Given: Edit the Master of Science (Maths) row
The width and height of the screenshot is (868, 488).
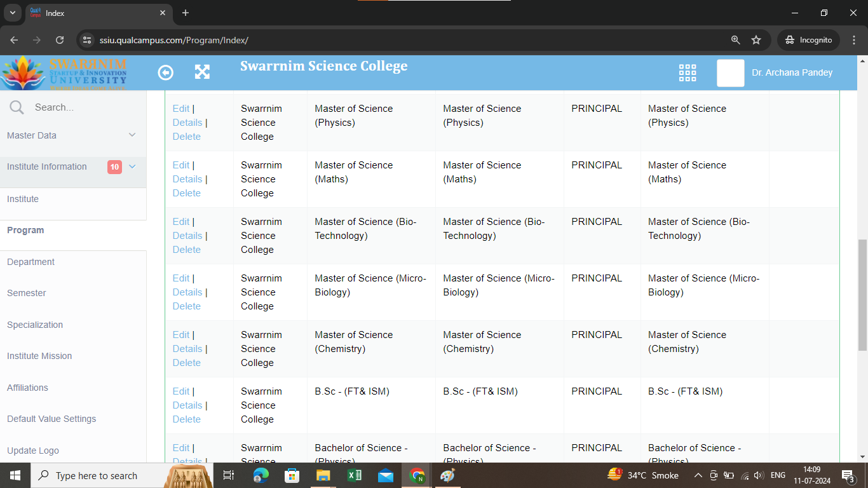Looking at the screenshot, I should (181, 165).
